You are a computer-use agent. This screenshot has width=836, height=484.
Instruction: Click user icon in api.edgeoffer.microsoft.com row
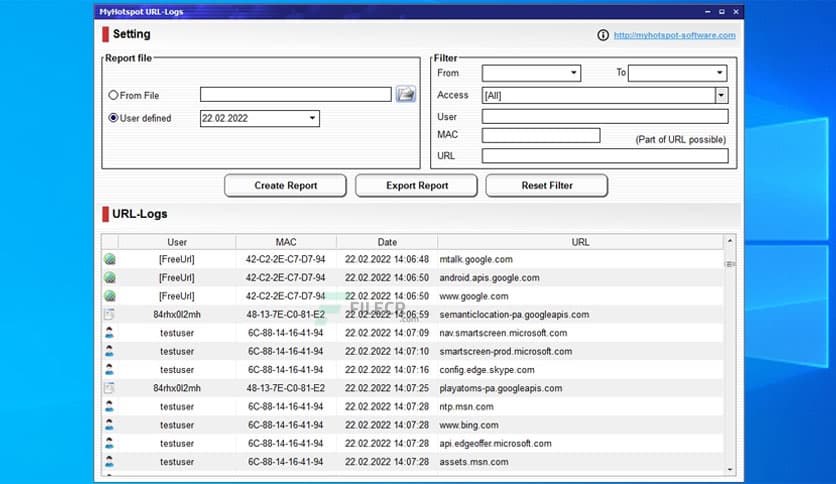[109, 443]
